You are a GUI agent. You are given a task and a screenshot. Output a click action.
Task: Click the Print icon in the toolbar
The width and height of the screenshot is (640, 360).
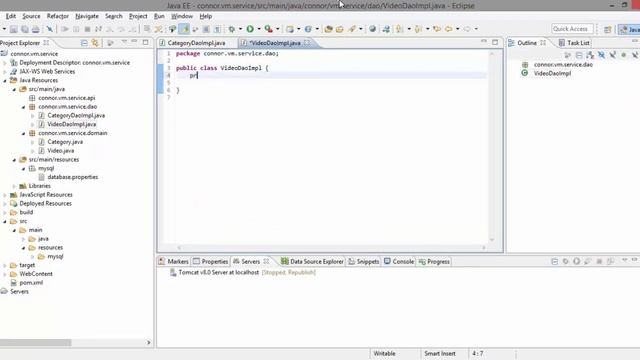(36, 29)
